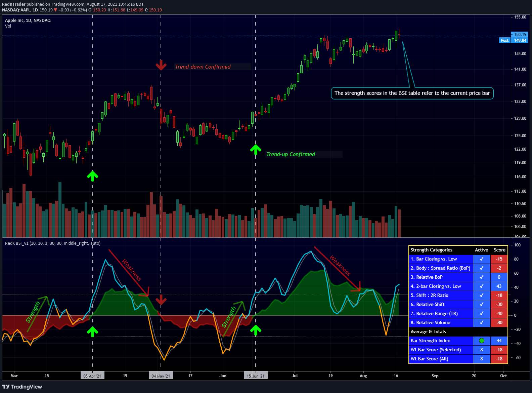
Task: Toggle the Relative Volume active checkmark
Action: point(482,323)
